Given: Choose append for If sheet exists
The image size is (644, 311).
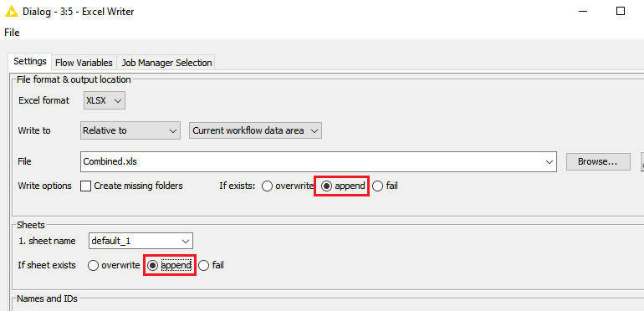Looking at the screenshot, I should tap(152, 266).
